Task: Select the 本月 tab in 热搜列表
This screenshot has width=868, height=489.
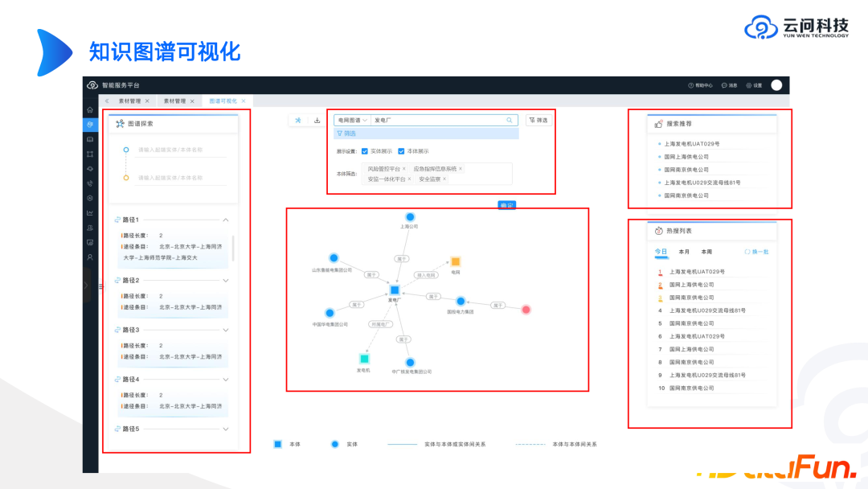Action: pyautogui.click(x=684, y=252)
